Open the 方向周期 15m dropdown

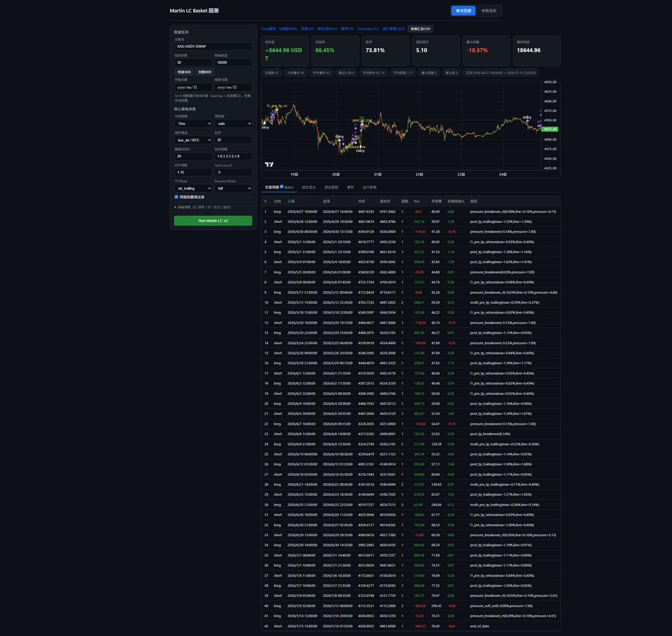click(193, 123)
